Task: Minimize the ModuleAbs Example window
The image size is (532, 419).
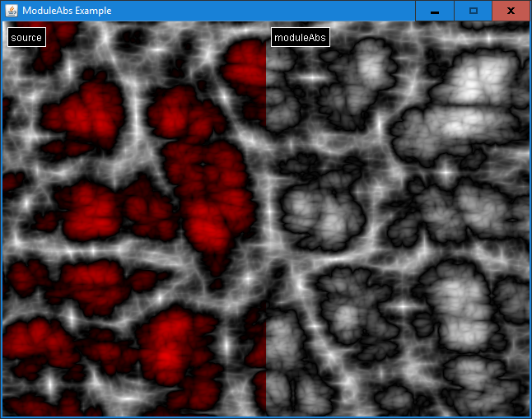Action: 434,11
